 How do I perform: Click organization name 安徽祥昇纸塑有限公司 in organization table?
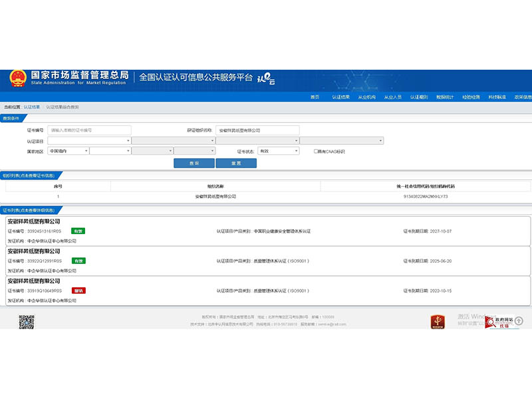pos(215,196)
